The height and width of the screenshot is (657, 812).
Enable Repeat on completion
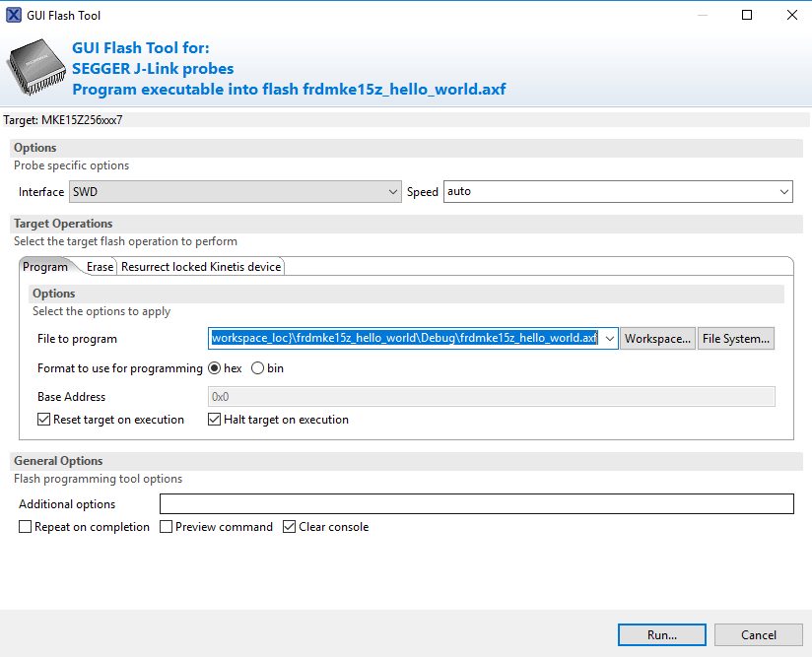(x=26, y=527)
